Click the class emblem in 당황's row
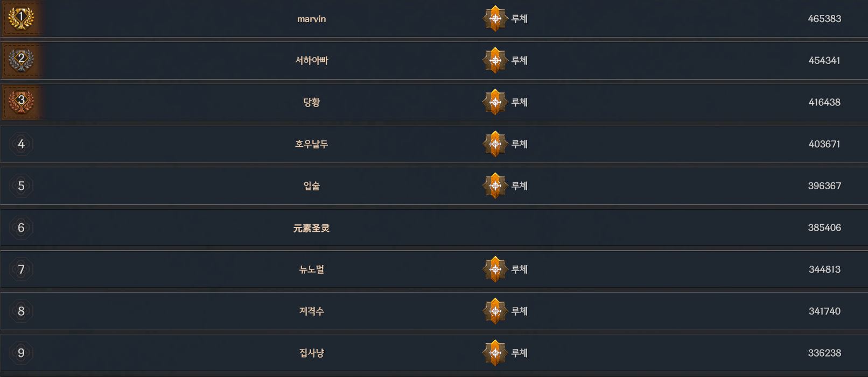 495,102
